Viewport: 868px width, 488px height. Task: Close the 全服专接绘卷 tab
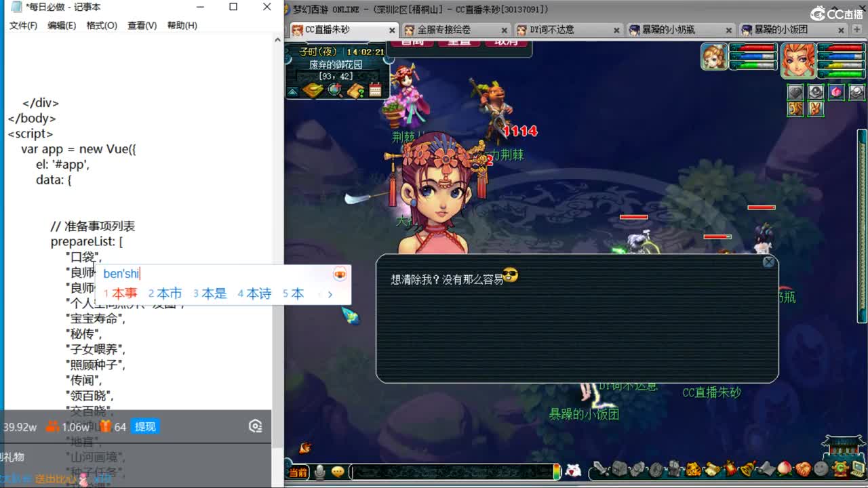coord(504,30)
